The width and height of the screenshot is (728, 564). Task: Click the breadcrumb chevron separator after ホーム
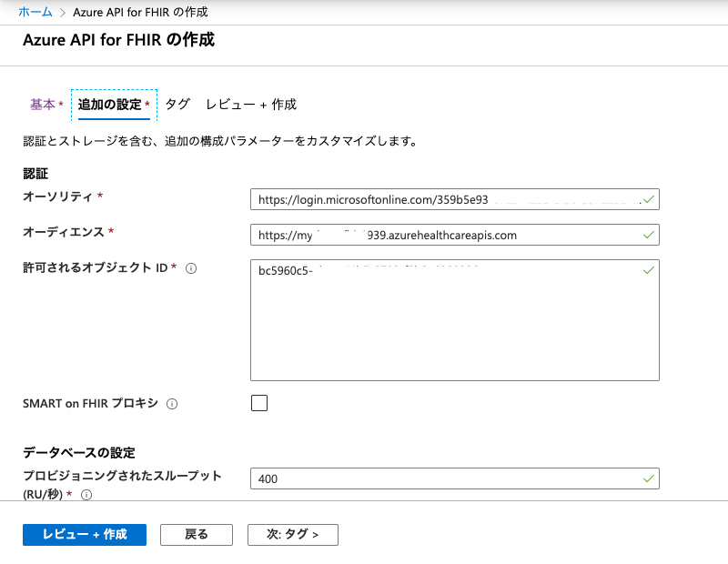pyautogui.click(x=63, y=13)
